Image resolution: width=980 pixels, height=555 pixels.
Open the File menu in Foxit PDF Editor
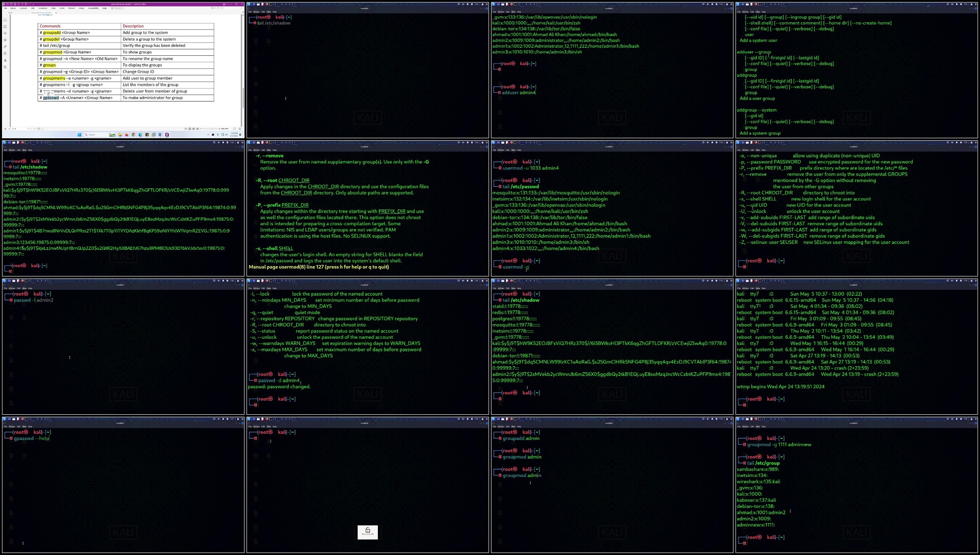(x=5, y=8)
